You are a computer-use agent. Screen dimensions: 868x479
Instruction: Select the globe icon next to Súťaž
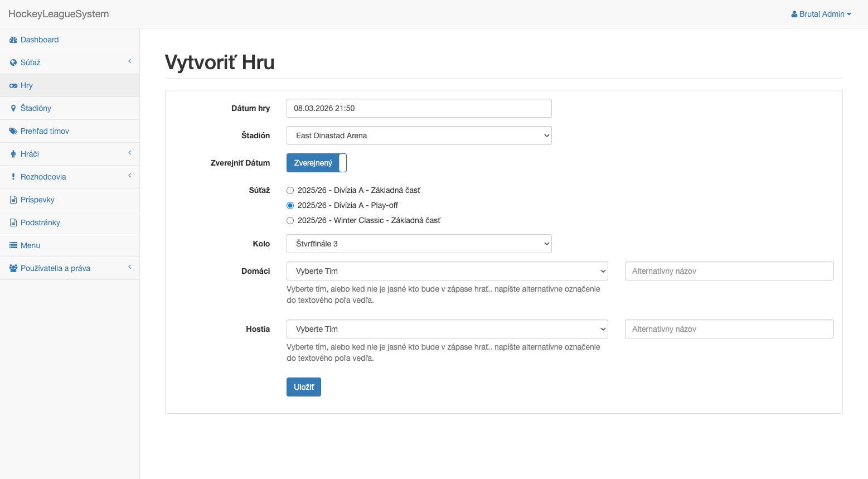(12, 62)
